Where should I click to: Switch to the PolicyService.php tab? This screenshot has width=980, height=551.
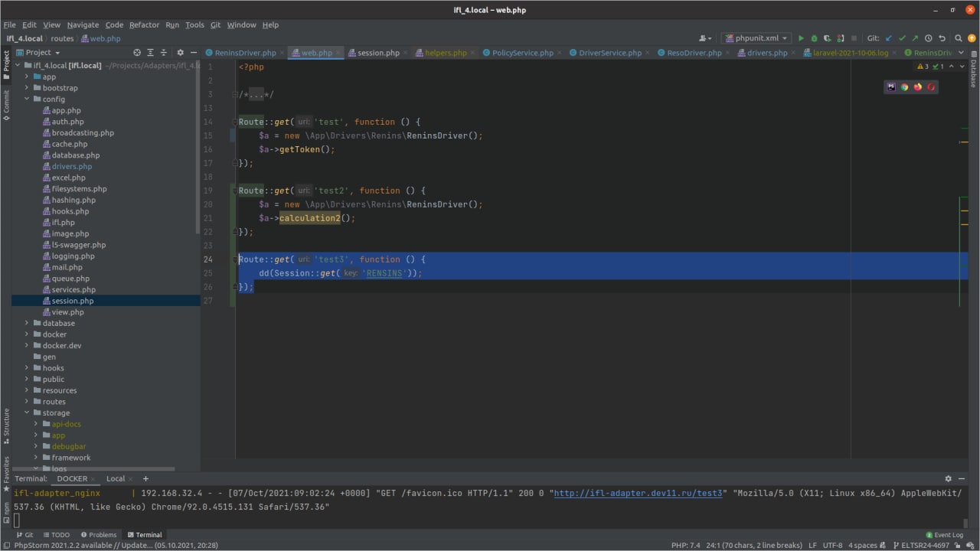click(522, 53)
